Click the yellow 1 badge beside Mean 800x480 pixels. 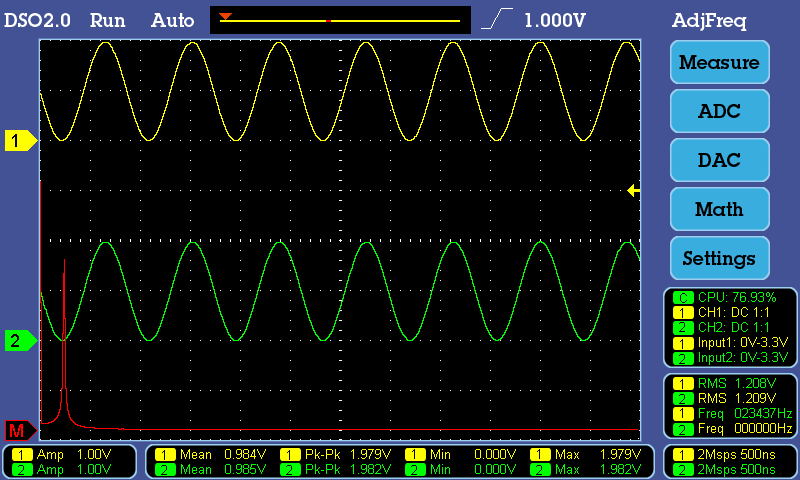[165, 454]
